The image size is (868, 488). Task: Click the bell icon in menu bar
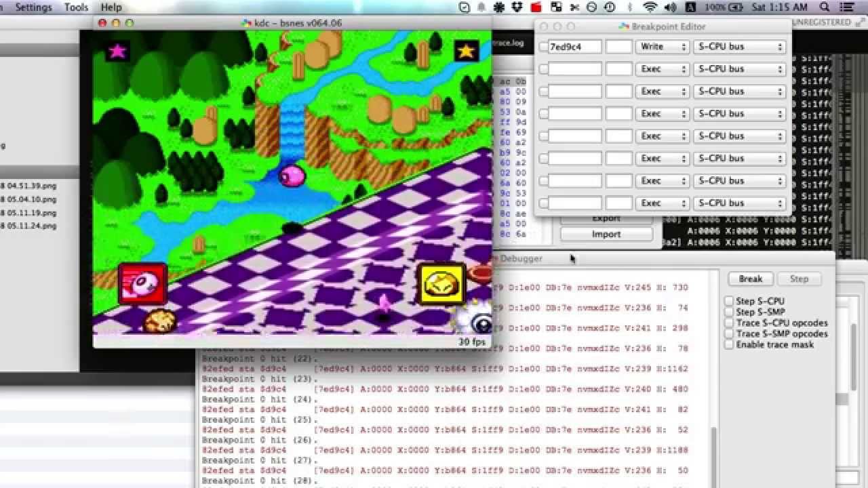(x=482, y=7)
